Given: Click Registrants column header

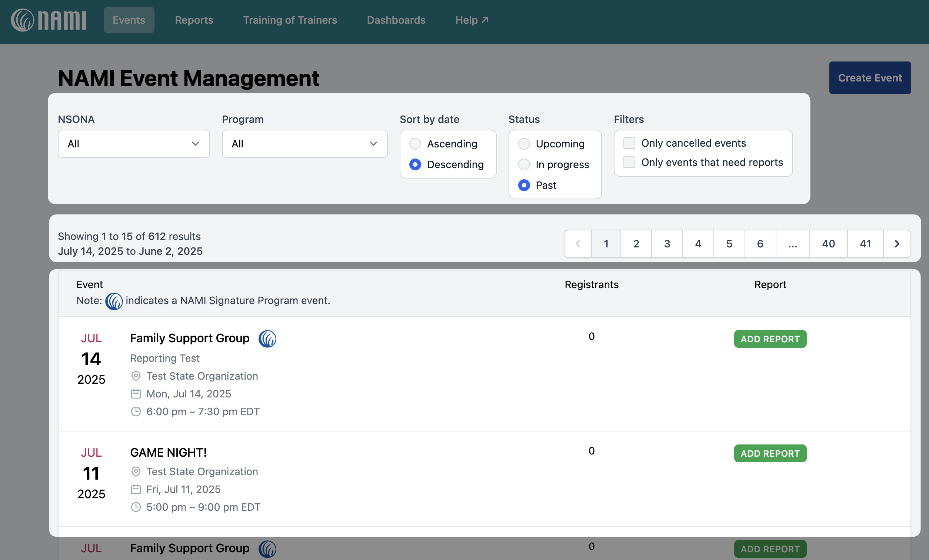Looking at the screenshot, I should click(592, 285).
